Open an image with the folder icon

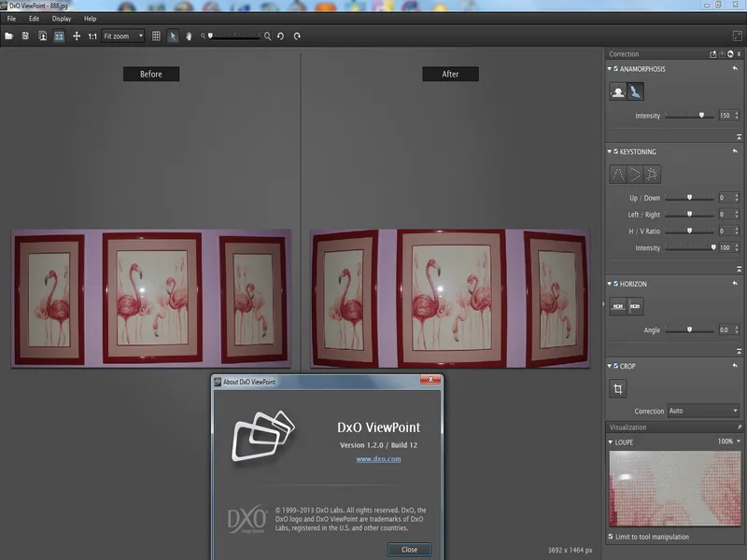pos(8,36)
